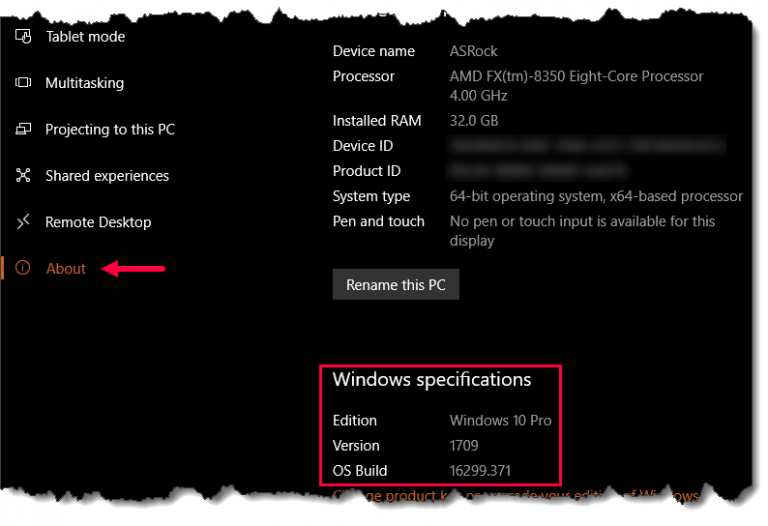This screenshot has width=768, height=526.
Task: Click the Rename this PC button
Action: pos(396,284)
